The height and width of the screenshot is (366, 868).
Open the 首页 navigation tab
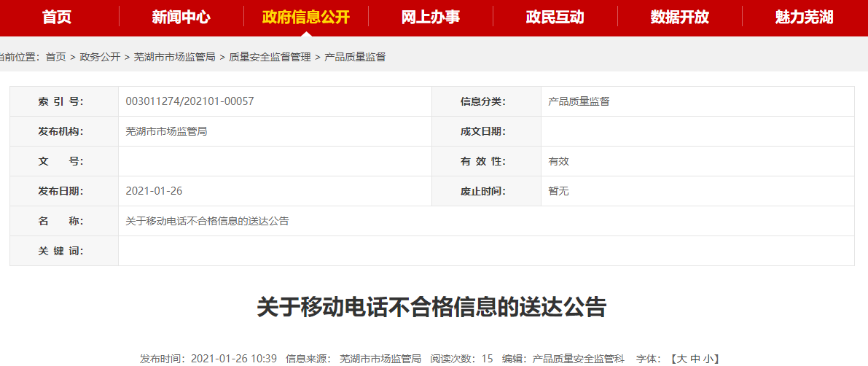57,17
